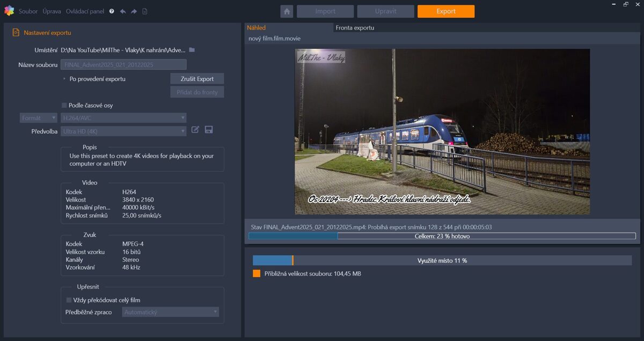Image resolution: width=644 pixels, height=341 pixels.
Task: Click the edit preset pencil icon
Action: [195, 130]
